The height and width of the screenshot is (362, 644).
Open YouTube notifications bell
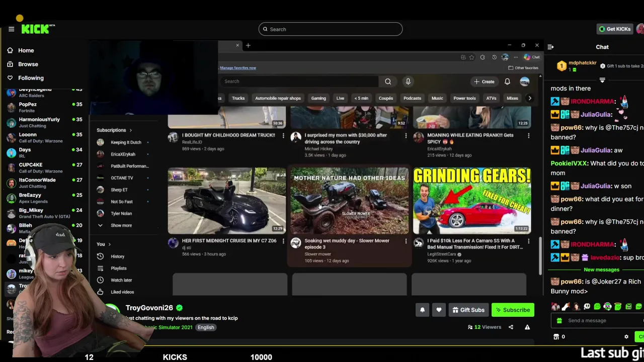coord(507,81)
